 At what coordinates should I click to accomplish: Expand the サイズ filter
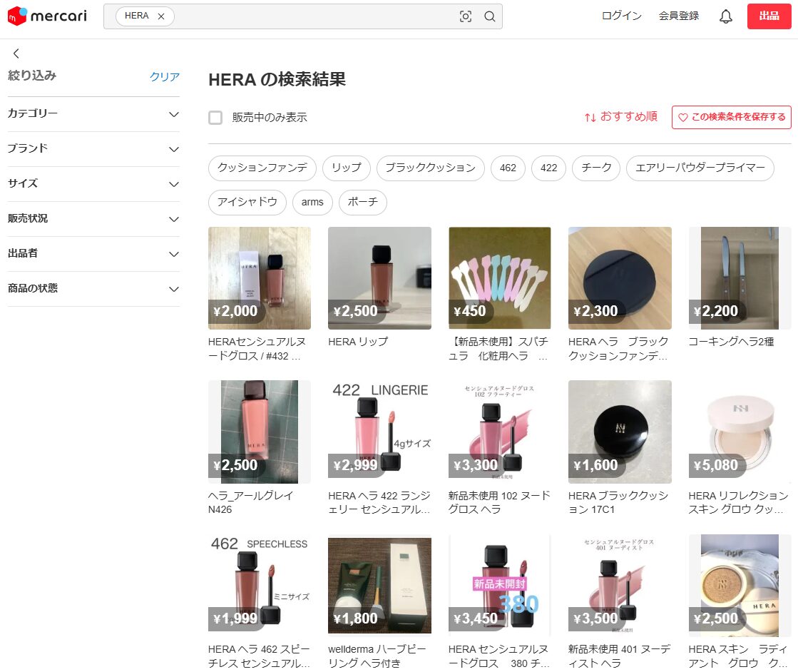[x=93, y=184]
